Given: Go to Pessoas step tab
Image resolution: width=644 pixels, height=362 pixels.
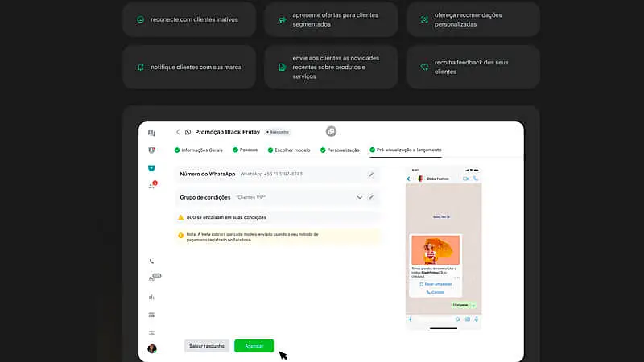Looking at the screenshot, I should tap(245, 150).
